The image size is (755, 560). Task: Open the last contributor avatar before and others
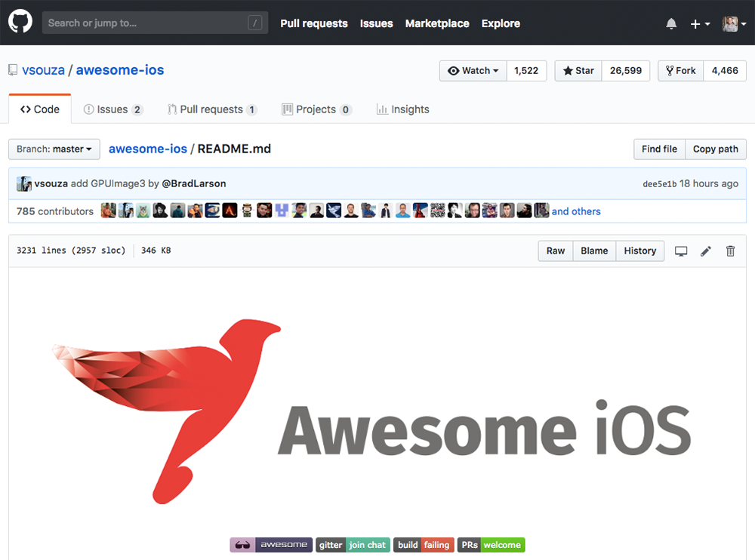pos(541,211)
